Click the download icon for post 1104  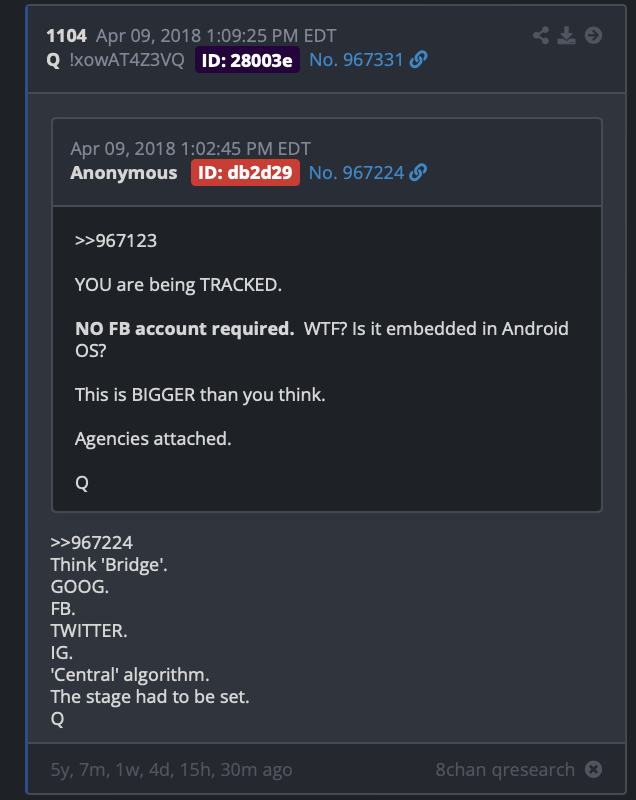(x=566, y=35)
